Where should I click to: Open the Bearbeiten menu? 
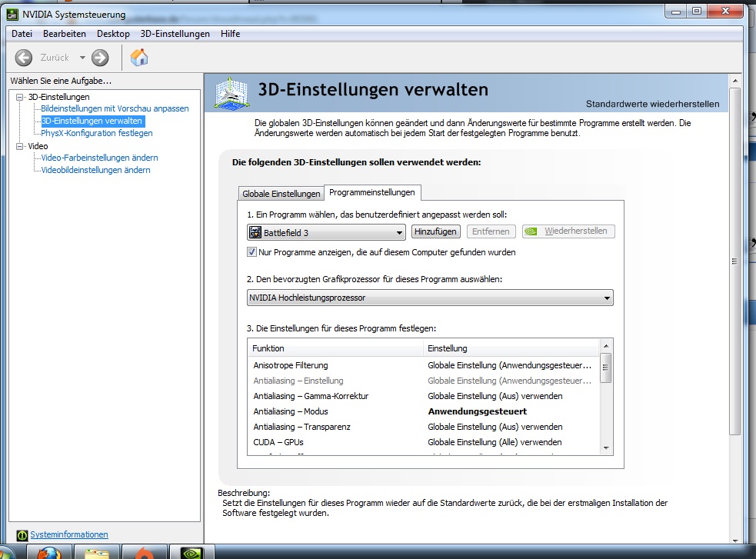tap(64, 34)
